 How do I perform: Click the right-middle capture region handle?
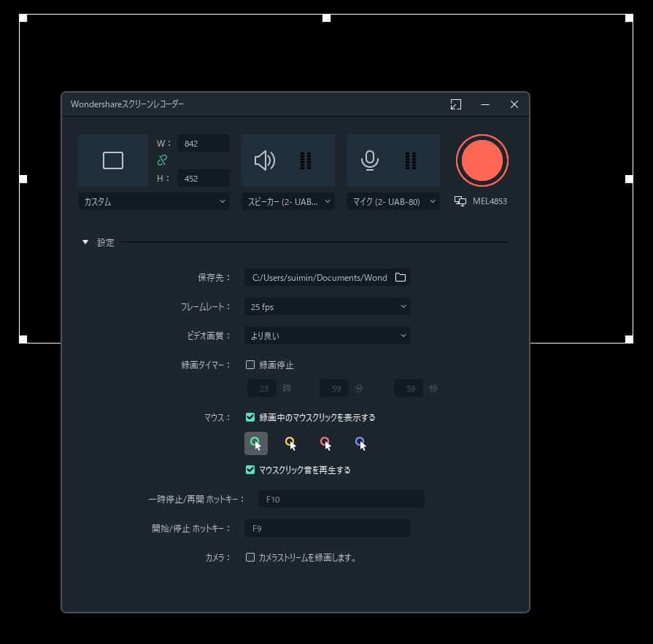(x=629, y=179)
